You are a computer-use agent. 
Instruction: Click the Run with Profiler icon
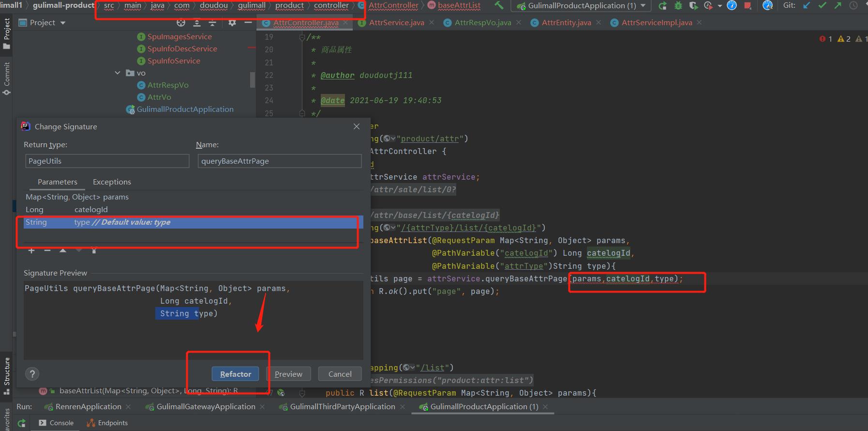(x=708, y=6)
